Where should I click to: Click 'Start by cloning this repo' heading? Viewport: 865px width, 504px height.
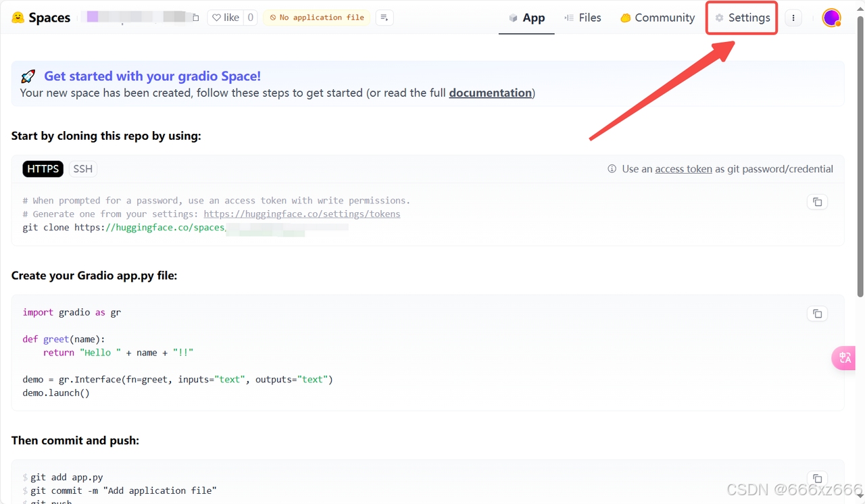click(x=106, y=136)
